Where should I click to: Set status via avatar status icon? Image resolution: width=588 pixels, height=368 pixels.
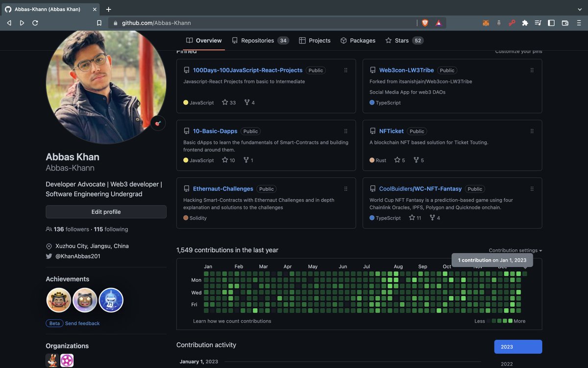pyautogui.click(x=158, y=123)
